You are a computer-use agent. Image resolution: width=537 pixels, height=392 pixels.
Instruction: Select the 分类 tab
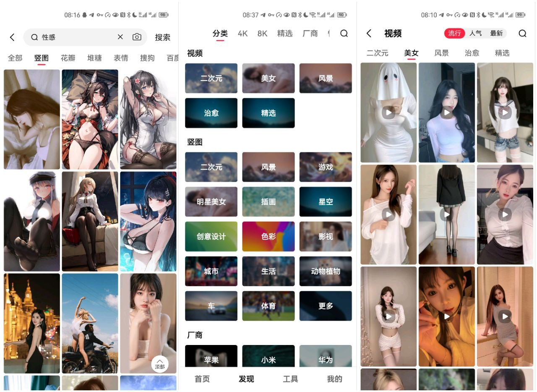point(220,34)
